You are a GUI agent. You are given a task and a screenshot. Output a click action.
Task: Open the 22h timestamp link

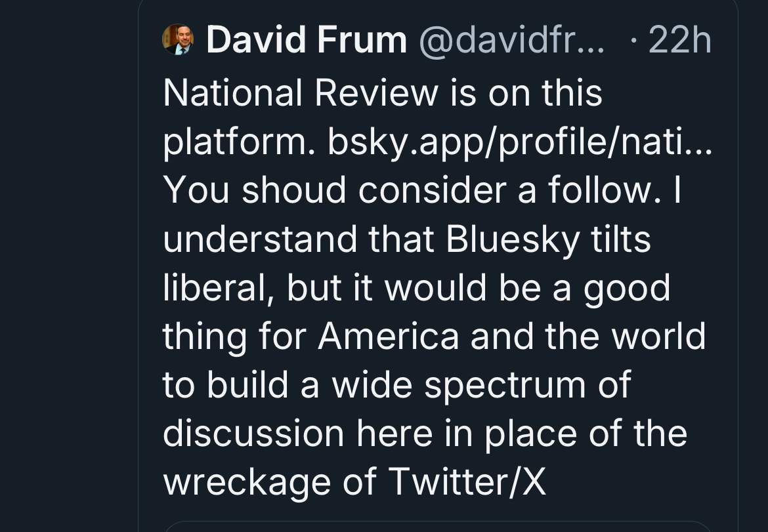679,41
